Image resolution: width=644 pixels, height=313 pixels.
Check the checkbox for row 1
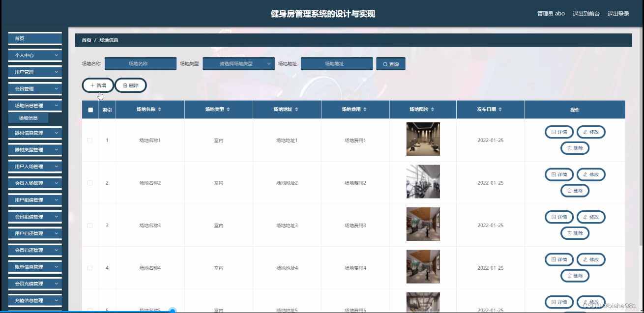tap(90, 140)
